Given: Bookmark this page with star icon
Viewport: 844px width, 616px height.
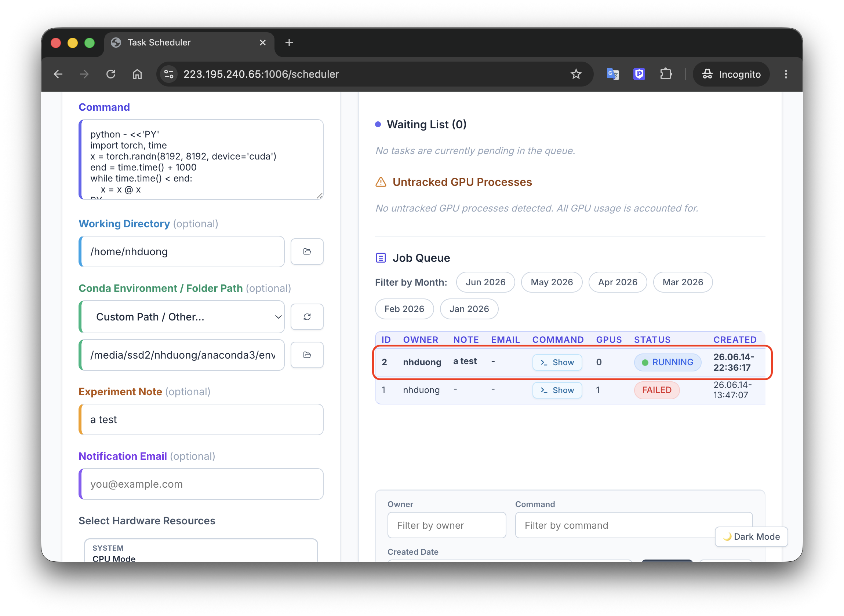Looking at the screenshot, I should click(576, 74).
